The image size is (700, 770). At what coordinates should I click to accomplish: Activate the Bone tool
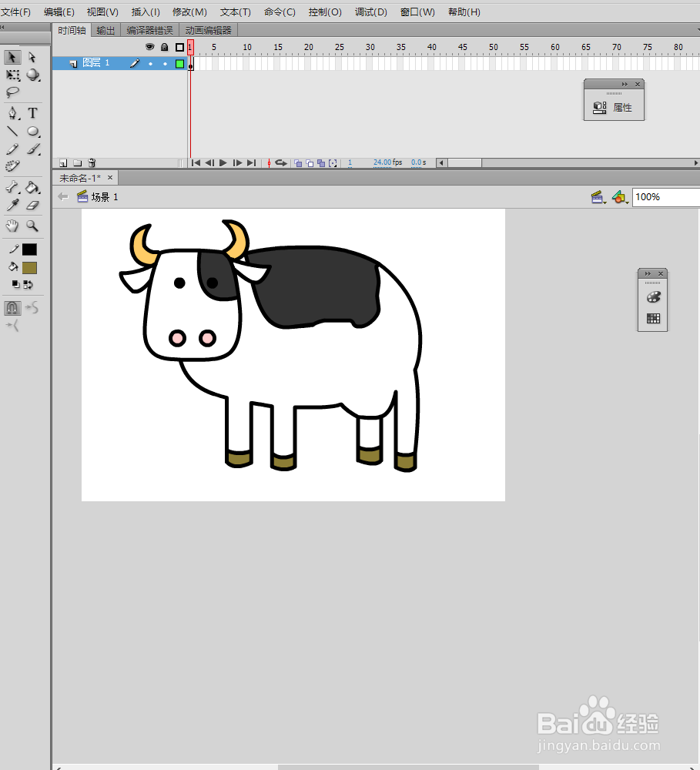12,186
